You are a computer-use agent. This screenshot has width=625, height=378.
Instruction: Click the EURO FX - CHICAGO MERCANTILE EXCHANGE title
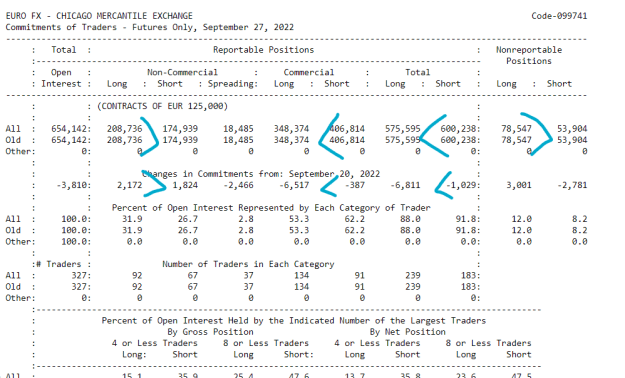pos(99,16)
